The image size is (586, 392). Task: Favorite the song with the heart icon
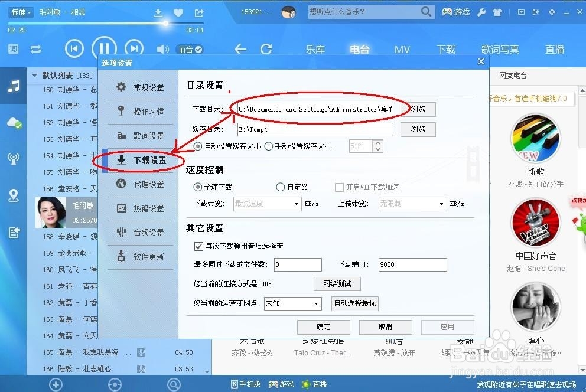pos(178,12)
